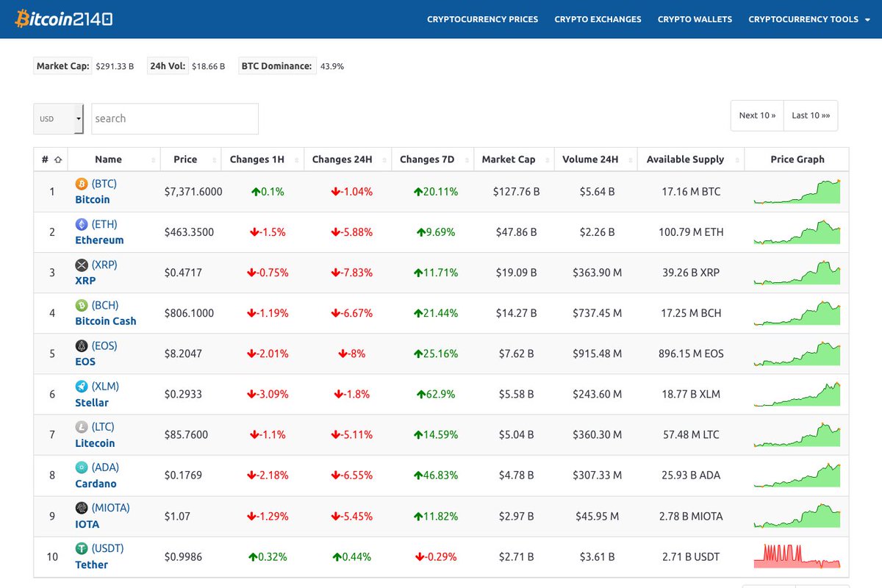
Task: Open the Ethereum name link
Action: point(99,240)
